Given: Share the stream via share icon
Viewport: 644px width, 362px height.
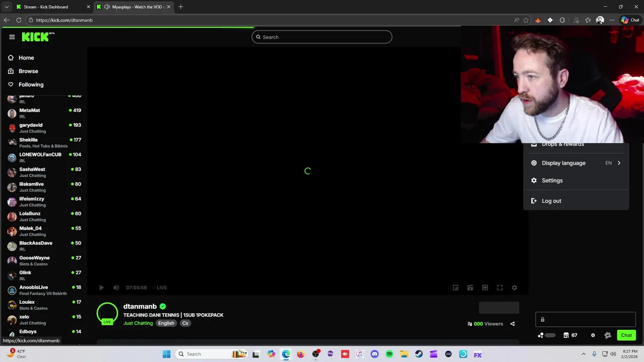Looking at the screenshot, I should click(512, 324).
